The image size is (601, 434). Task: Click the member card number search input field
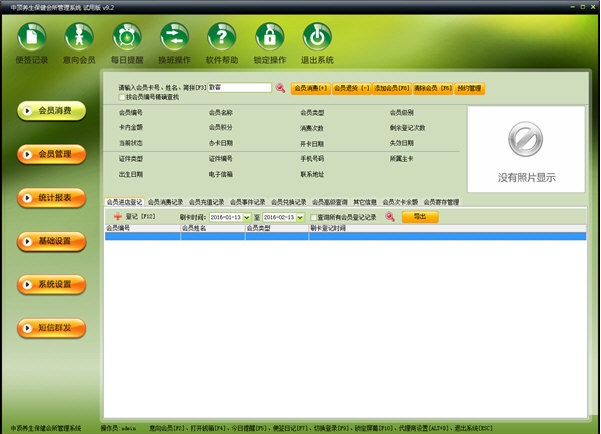[x=240, y=88]
